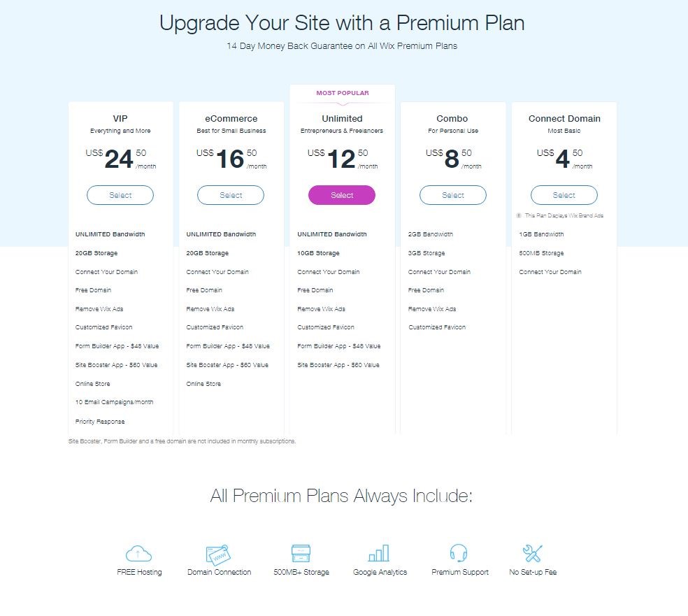The image size is (688, 616).
Task: Click the Premium Support headset icon
Action: click(459, 554)
